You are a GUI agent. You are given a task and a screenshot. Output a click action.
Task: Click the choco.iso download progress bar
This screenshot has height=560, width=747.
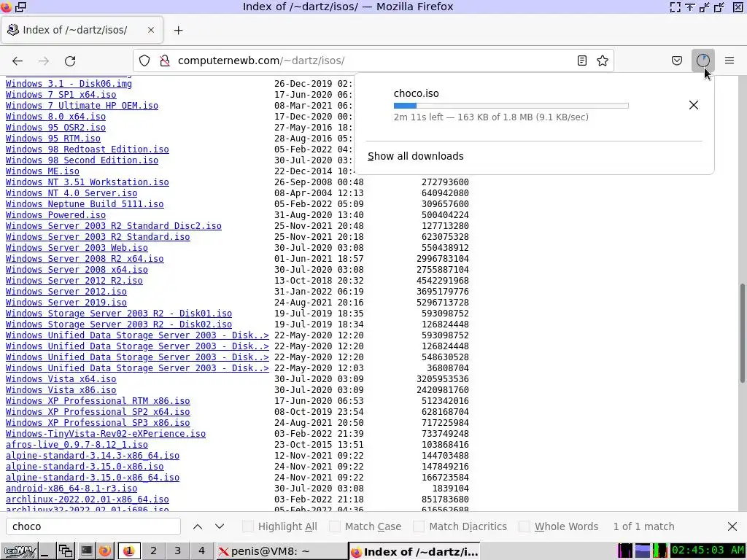click(x=511, y=106)
